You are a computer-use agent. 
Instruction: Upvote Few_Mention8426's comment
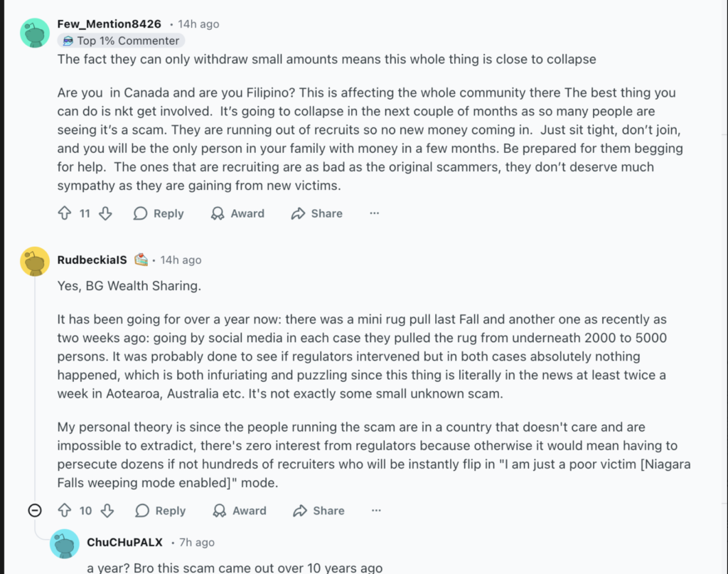pos(64,213)
